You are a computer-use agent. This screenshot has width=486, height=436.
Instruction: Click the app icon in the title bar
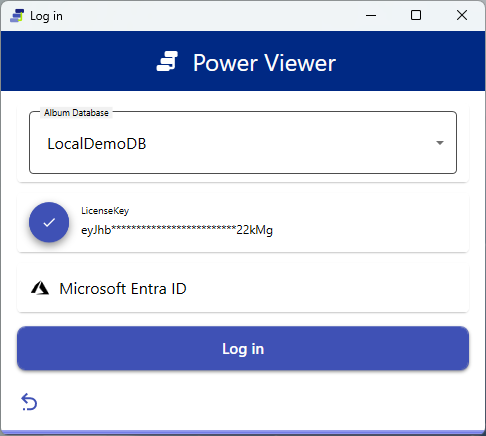tap(17, 16)
